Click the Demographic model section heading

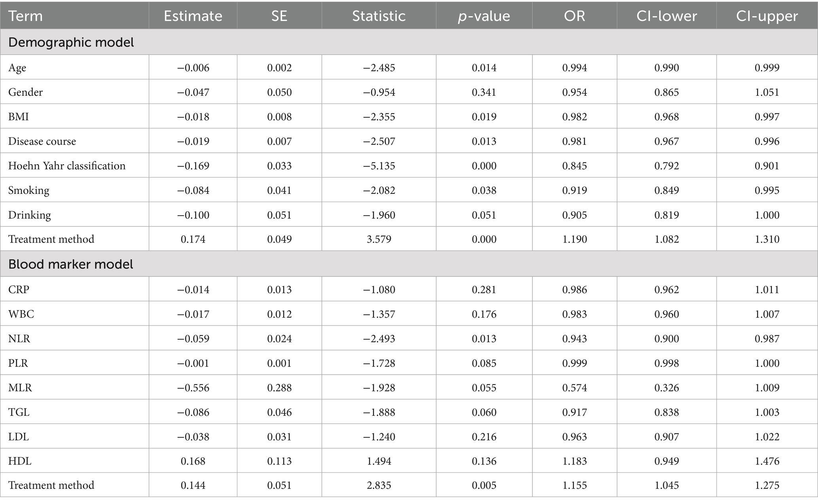(71, 42)
